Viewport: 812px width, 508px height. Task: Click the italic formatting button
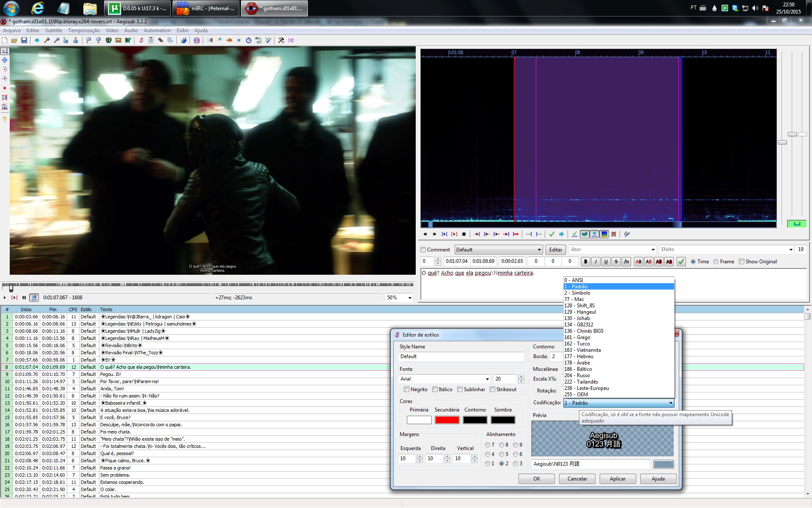click(596, 262)
